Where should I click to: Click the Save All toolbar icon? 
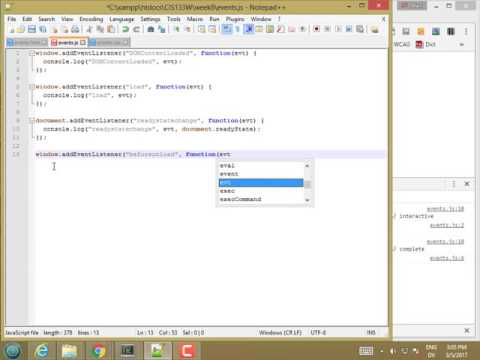[x=43, y=30]
